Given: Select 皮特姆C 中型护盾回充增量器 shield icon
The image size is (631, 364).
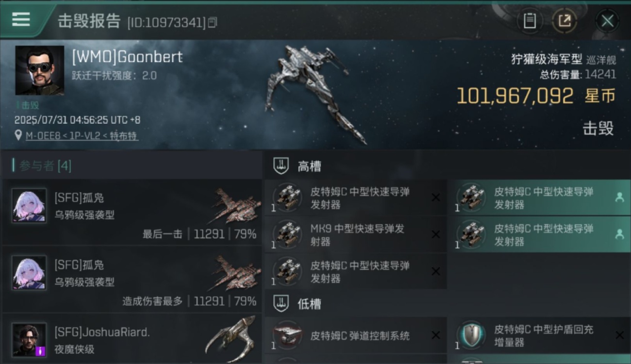Looking at the screenshot, I should 471,335.
